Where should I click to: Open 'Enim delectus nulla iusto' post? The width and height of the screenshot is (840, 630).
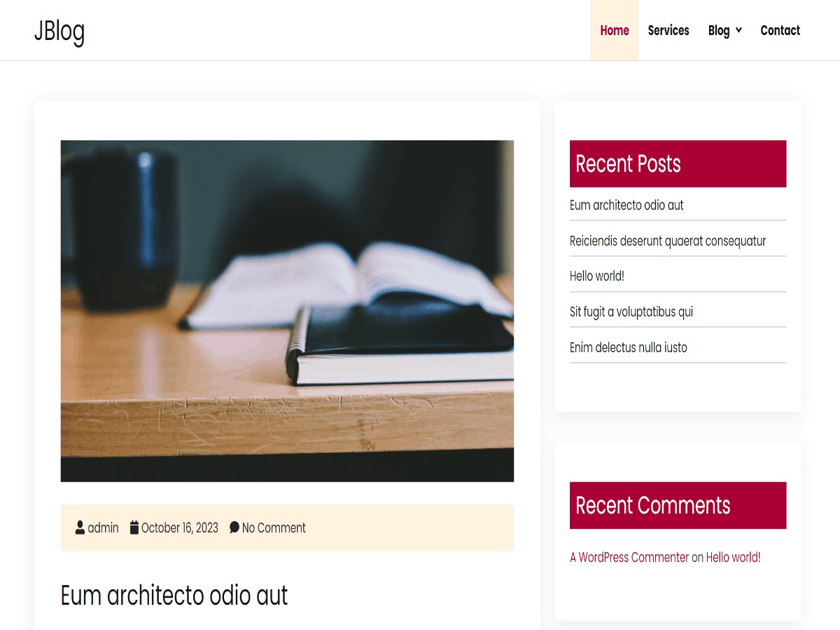(628, 346)
